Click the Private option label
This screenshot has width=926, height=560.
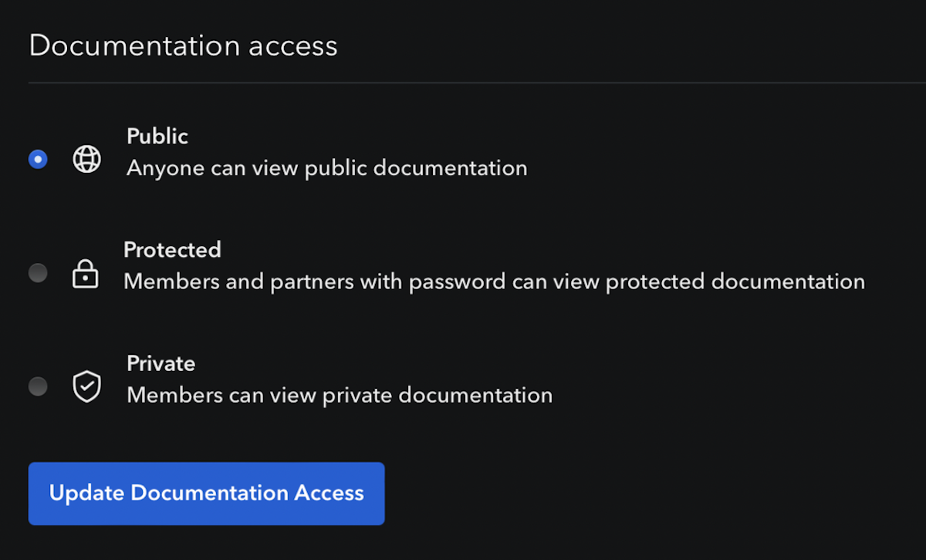[161, 363]
